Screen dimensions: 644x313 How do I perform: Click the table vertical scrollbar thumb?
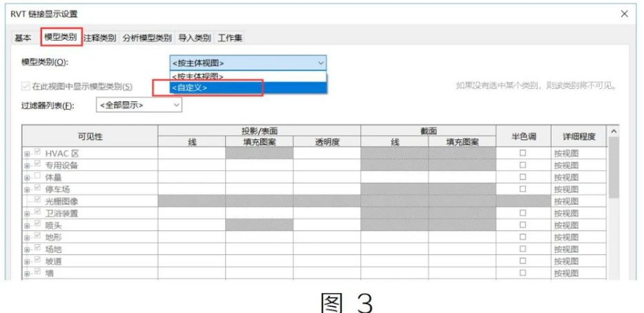pos(614,168)
